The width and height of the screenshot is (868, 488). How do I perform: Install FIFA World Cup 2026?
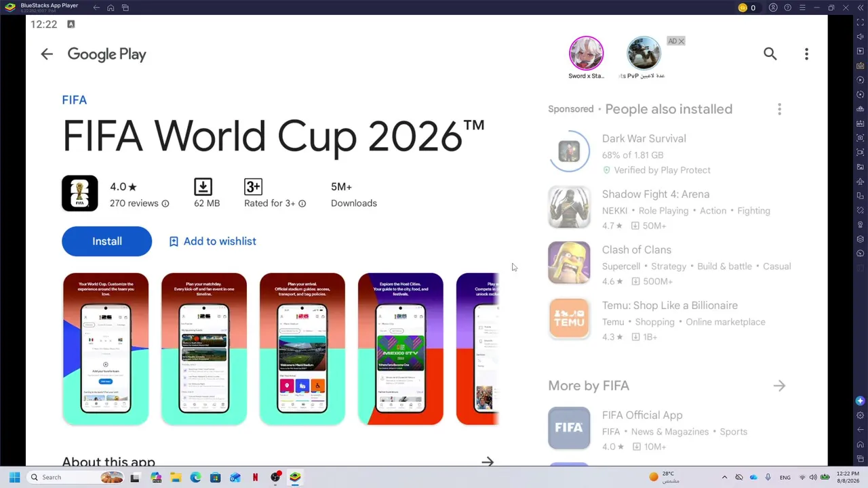[x=106, y=241]
